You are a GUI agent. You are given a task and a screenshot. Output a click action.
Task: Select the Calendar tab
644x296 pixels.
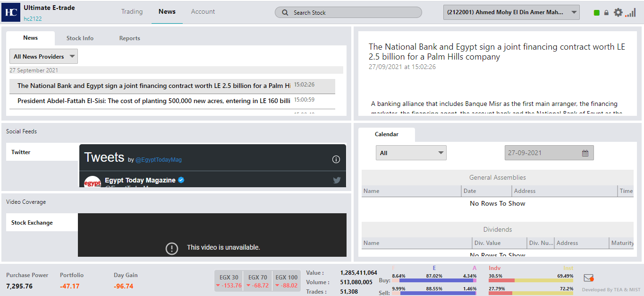387,134
